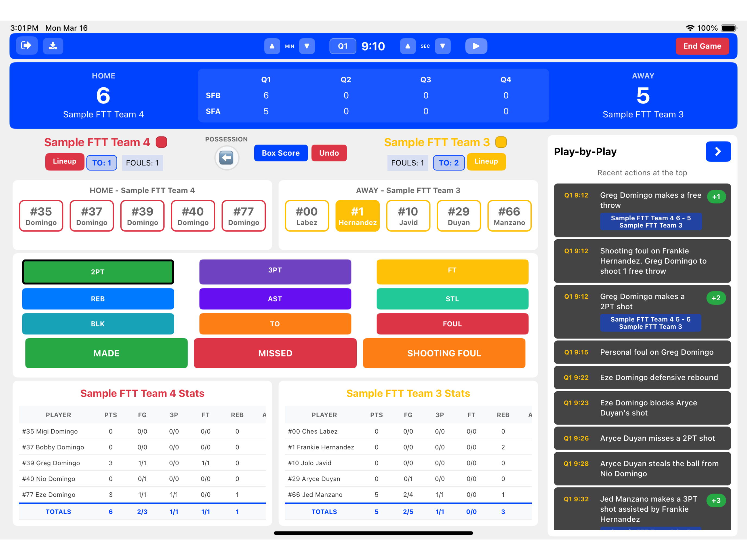
Task: Click the '#66 Jed Manzano' stats row
Action: 408,495
